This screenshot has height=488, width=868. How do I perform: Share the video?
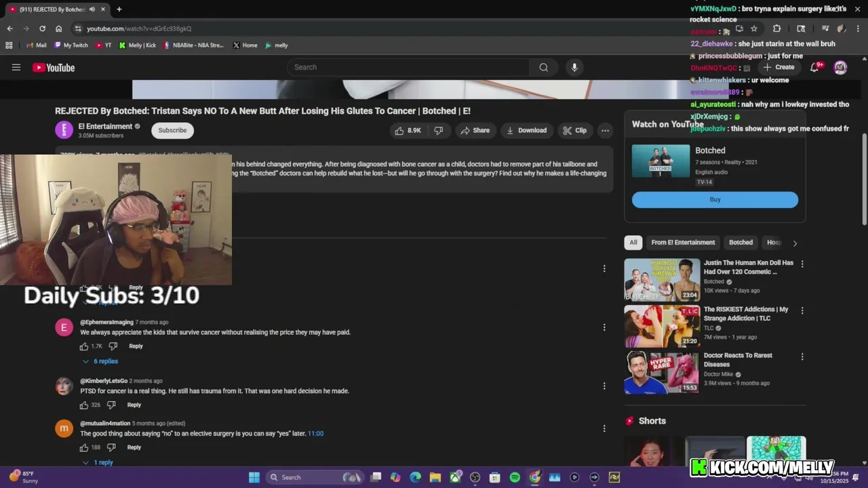pyautogui.click(x=475, y=130)
